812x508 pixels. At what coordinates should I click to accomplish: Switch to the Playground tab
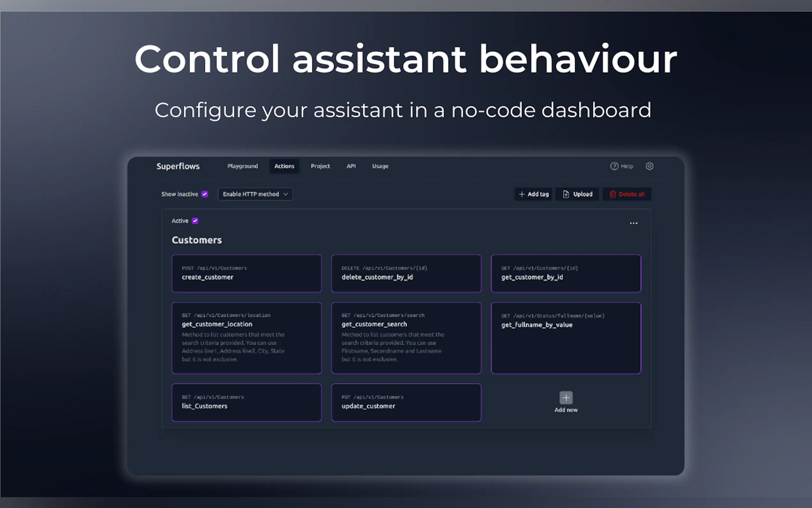pyautogui.click(x=242, y=166)
